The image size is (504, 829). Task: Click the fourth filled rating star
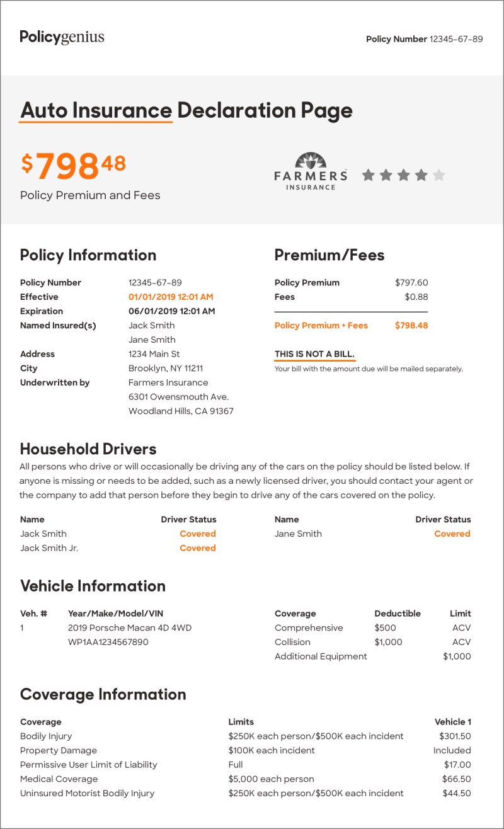point(421,175)
